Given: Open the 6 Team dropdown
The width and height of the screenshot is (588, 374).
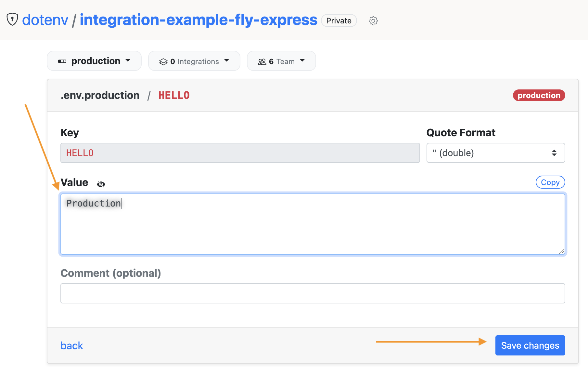Looking at the screenshot, I should (281, 61).
